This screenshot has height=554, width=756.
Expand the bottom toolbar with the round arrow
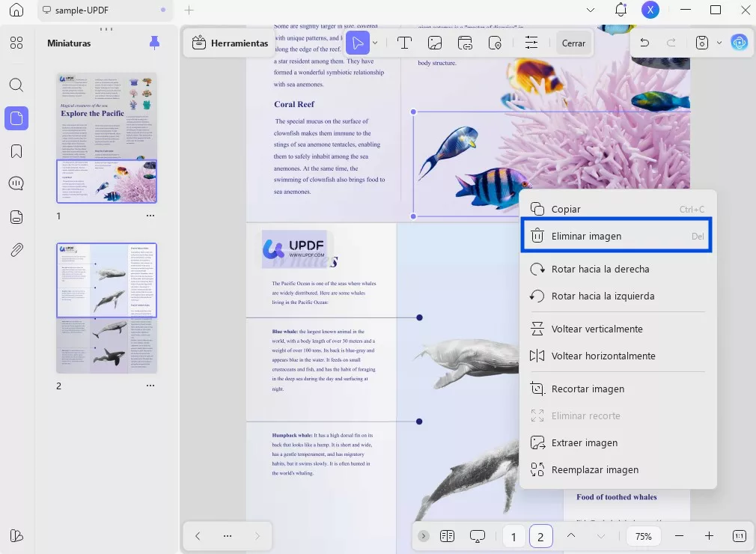click(x=424, y=536)
